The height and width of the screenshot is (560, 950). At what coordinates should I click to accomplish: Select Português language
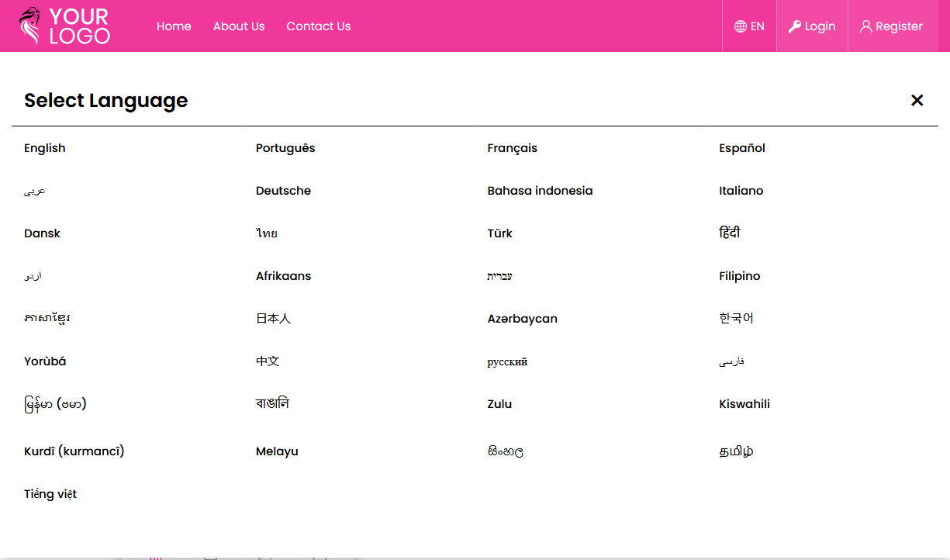coord(285,148)
